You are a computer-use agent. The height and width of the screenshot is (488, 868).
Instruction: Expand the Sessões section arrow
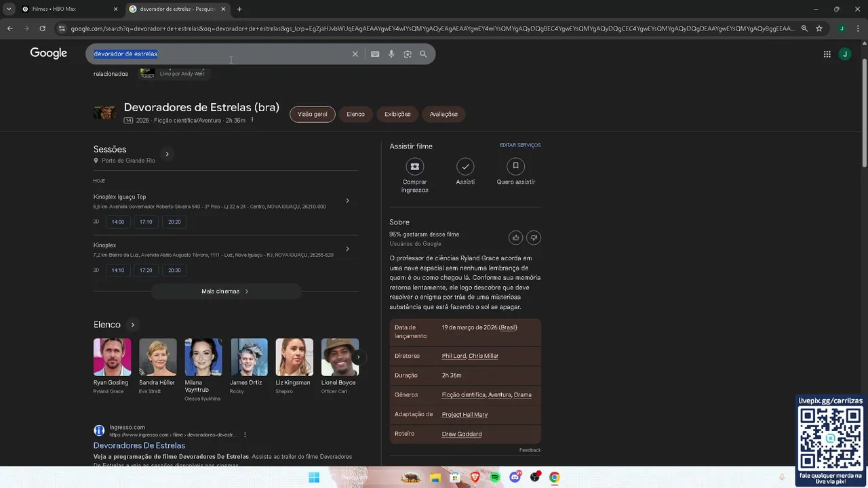[167, 154]
